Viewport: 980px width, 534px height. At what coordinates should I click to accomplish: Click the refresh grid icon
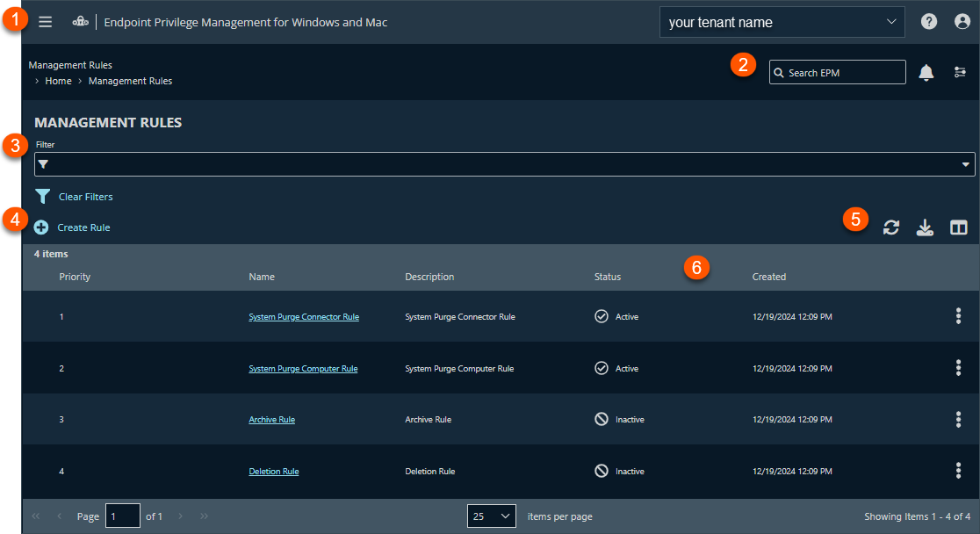[891, 227]
